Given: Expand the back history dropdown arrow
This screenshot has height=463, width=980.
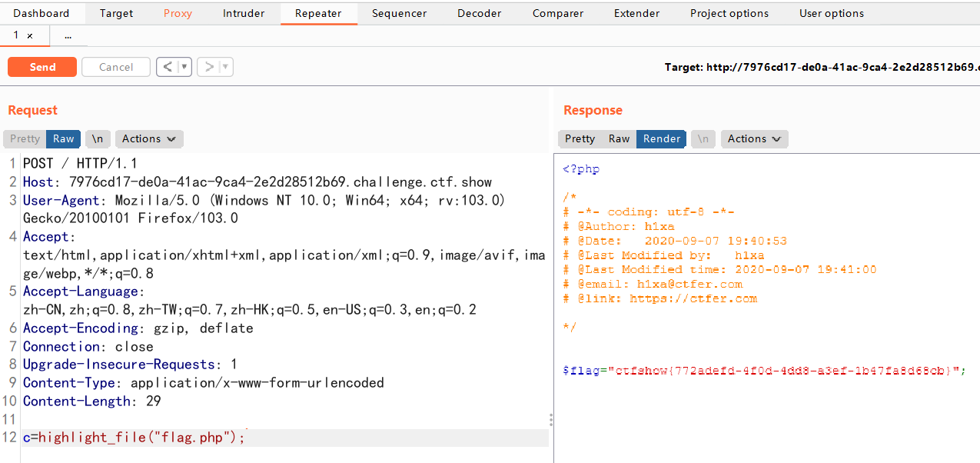Looking at the screenshot, I should click(184, 67).
